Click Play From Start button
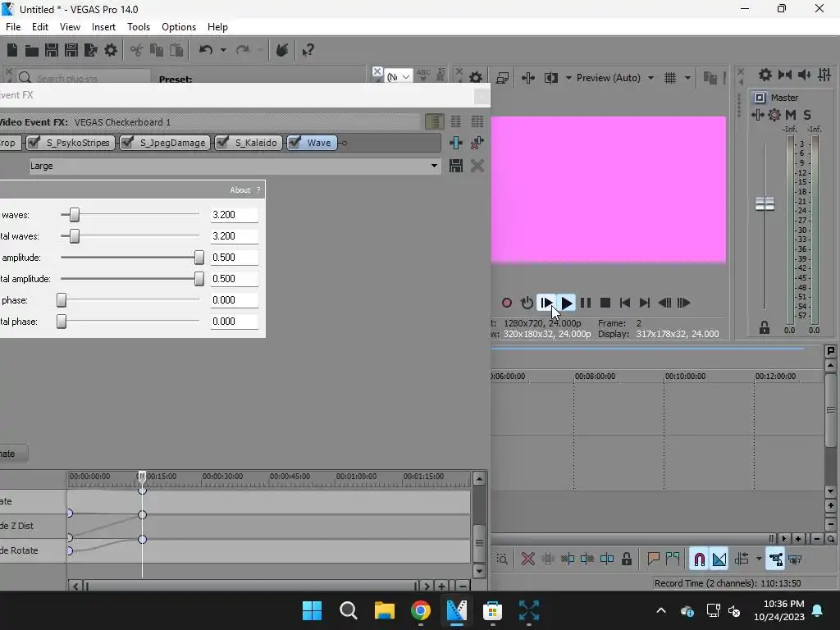Screen dimensions: 840x630 click(x=546, y=303)
